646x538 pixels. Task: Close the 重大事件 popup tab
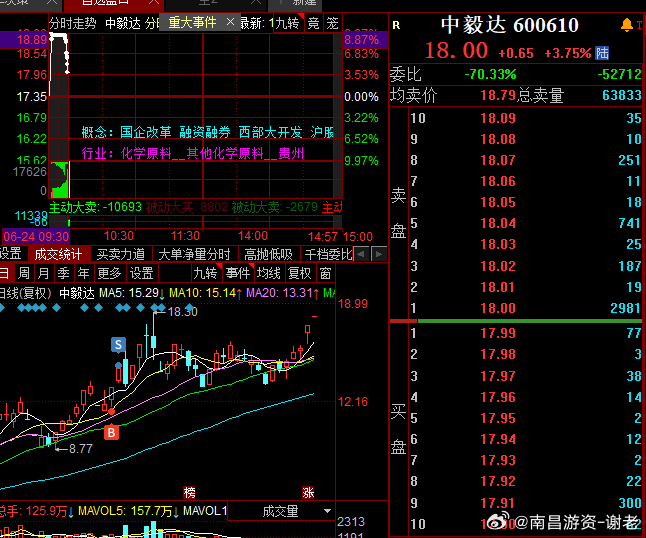point(231,22)
